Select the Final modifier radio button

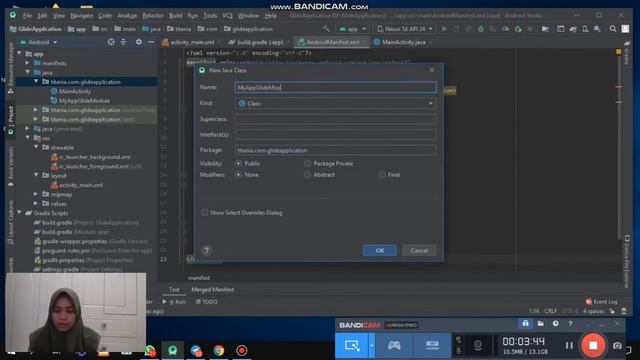tap(382, 175)
